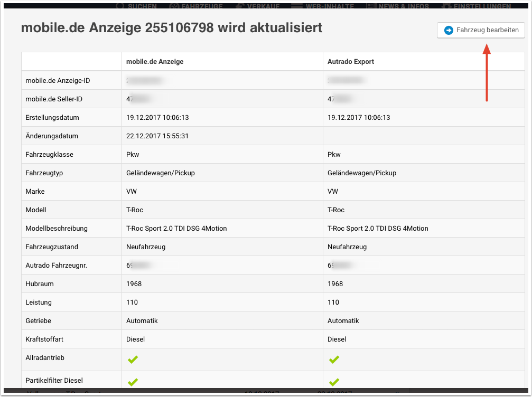Select the Modellbeschreibung text in Autrado Export column
The height and width of the screenshot is (397, 532).
(x=378, y=229)
